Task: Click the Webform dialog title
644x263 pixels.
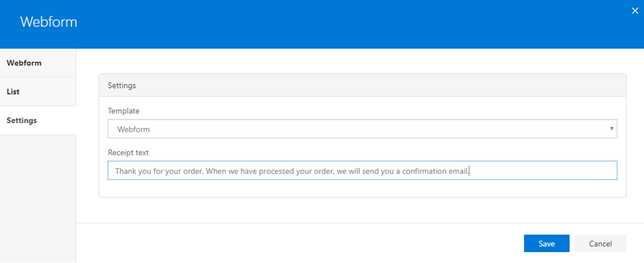Action: click(48, 22)
